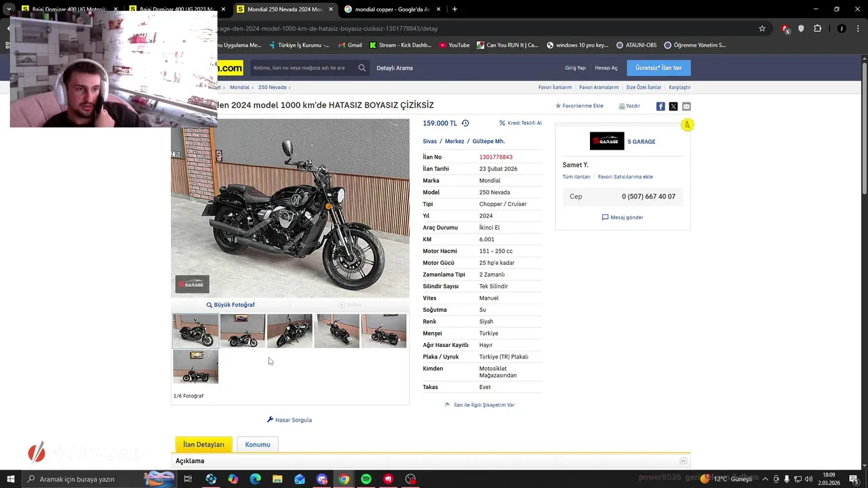Click 250 Nevada breadcrumb link
Image resolution: width=868 pixels, height=488 pixels.
(x=272, y=87)
